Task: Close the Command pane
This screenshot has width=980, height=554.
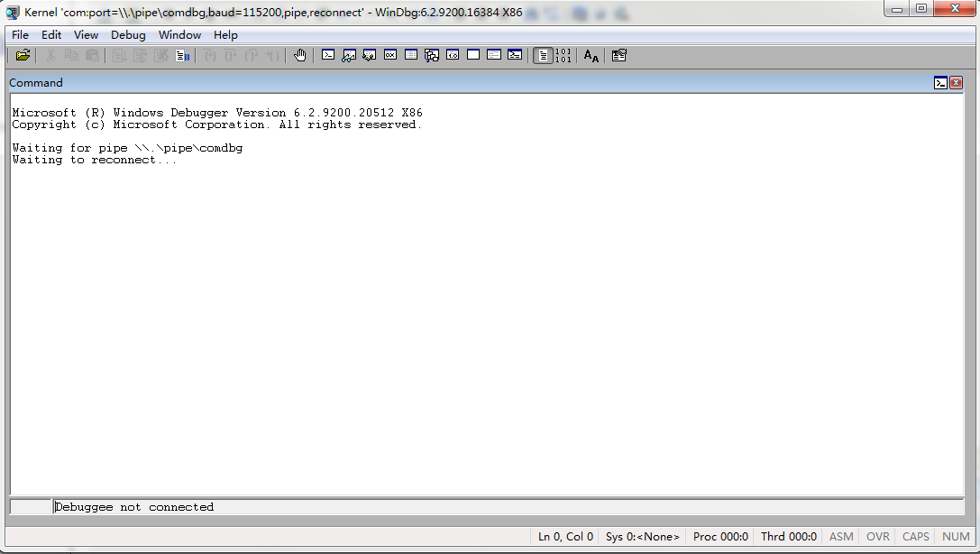Action: point(956,82)
